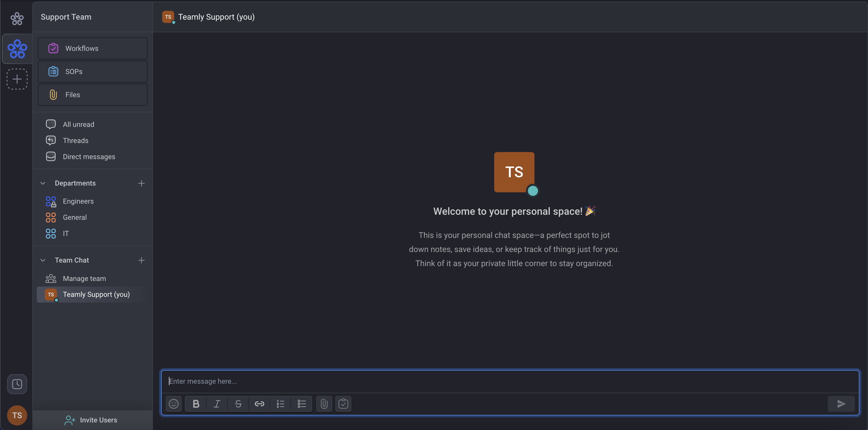868x430 pixels.
Task: Open the Workflows section
Action: pyautogui.click(x=93, y=49)
